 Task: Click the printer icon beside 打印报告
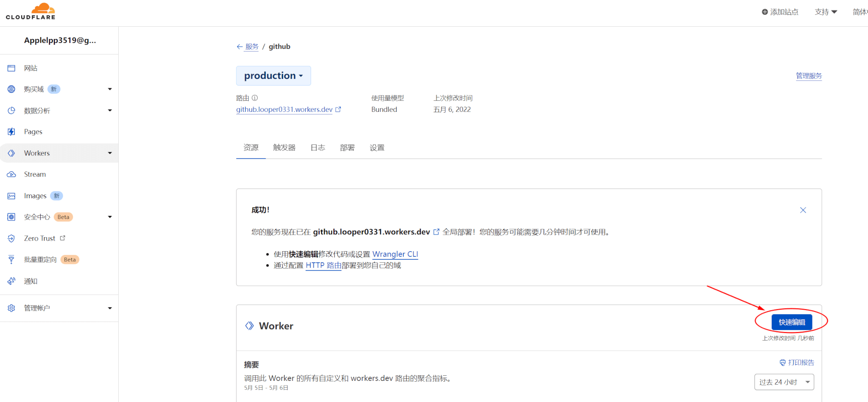783,363
